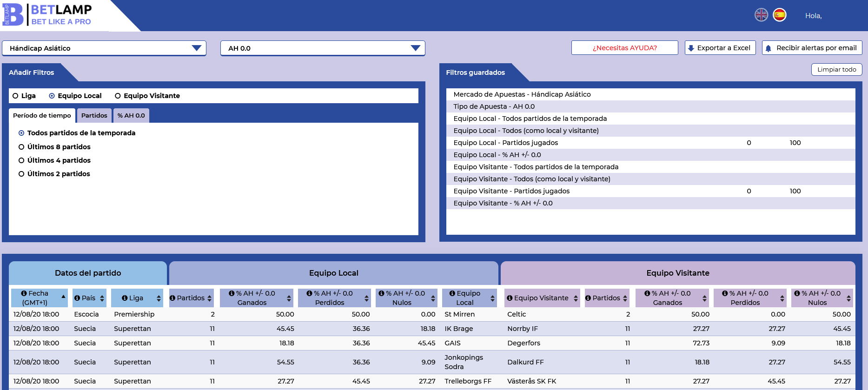Switch language to Spanish flag
This screenshot has width=868, height=390.
pos(780,15)
